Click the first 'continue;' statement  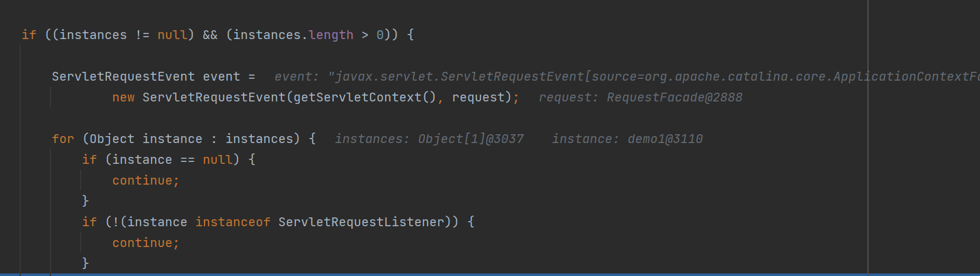[146, 181]
